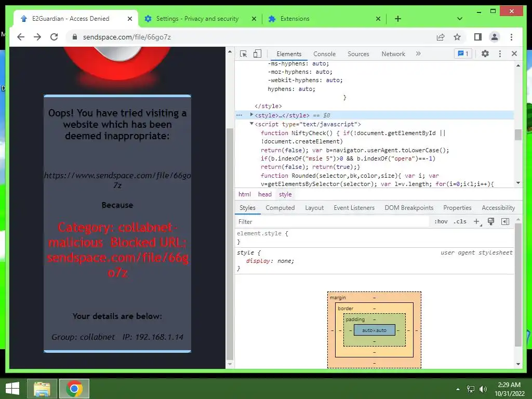Select style in the breadcrumb bar
This screenshot has height=399, width=532.
285,194
